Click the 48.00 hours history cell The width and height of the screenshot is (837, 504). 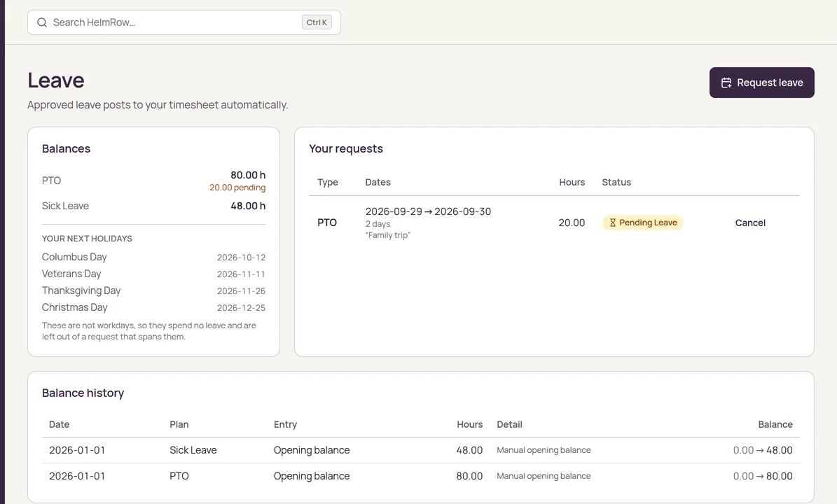(469, 450)
